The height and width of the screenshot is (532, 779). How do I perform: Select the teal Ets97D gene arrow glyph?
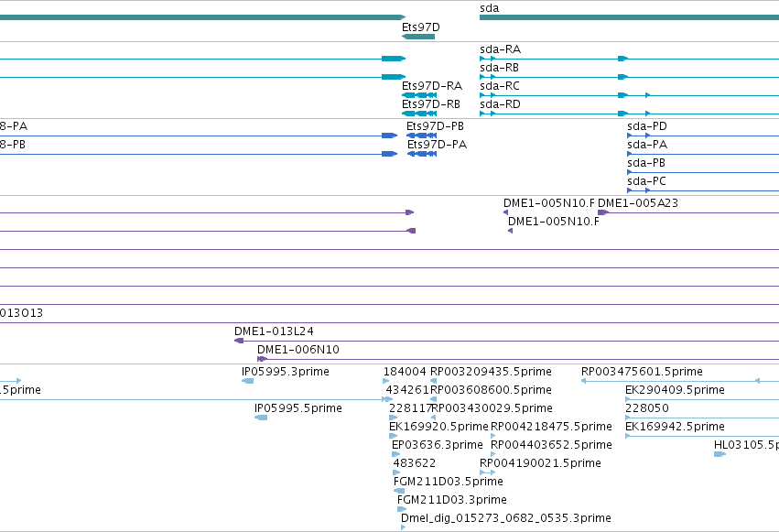pyautogui.click(x=418, y=37)
